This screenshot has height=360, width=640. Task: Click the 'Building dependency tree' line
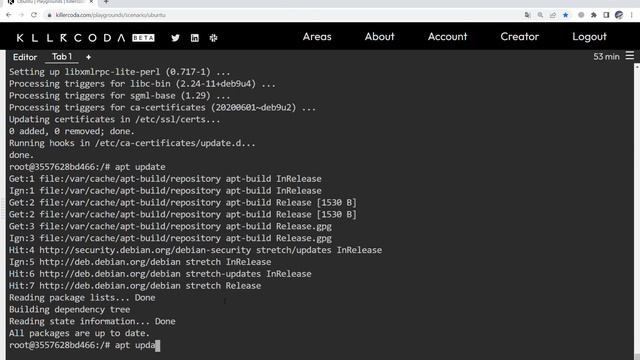70,310
